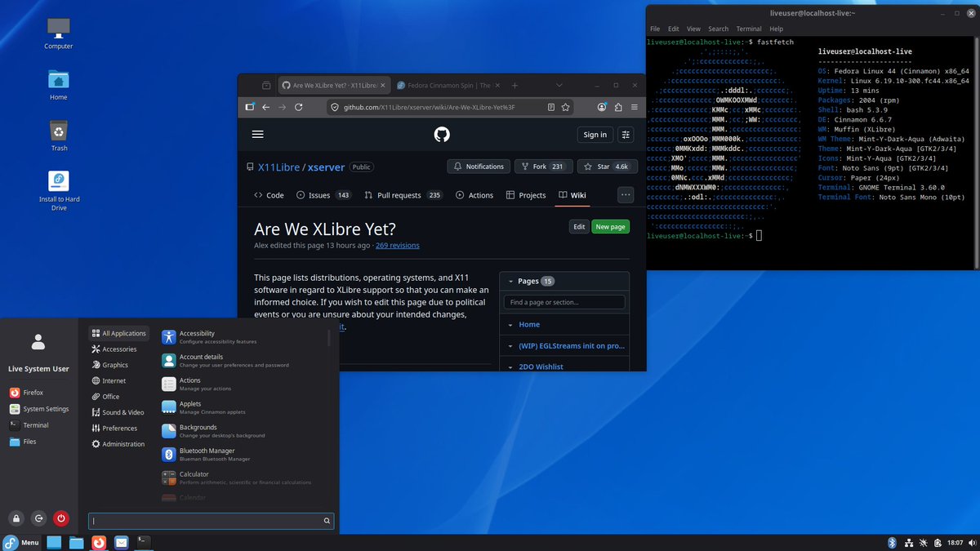This screenshot has width=980, height=551.
Task: Select the Sound & Video category
Action: [118, 412]
